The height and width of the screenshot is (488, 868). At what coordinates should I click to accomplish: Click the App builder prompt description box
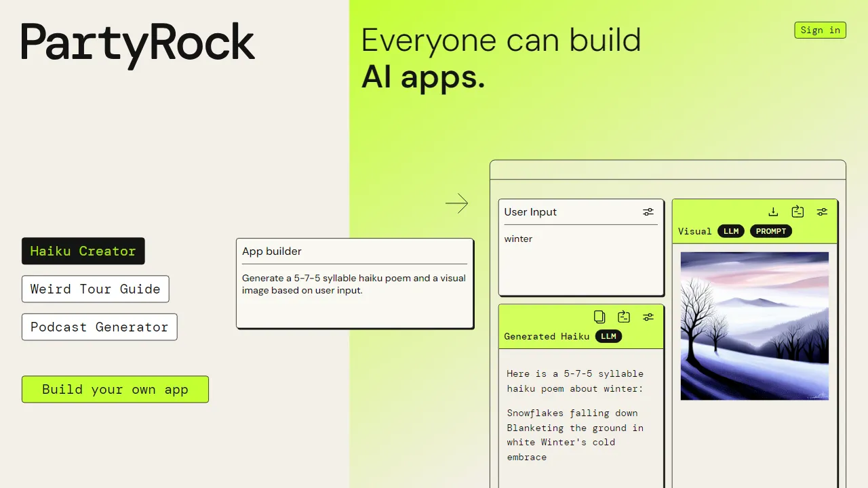tap(355, 283)
